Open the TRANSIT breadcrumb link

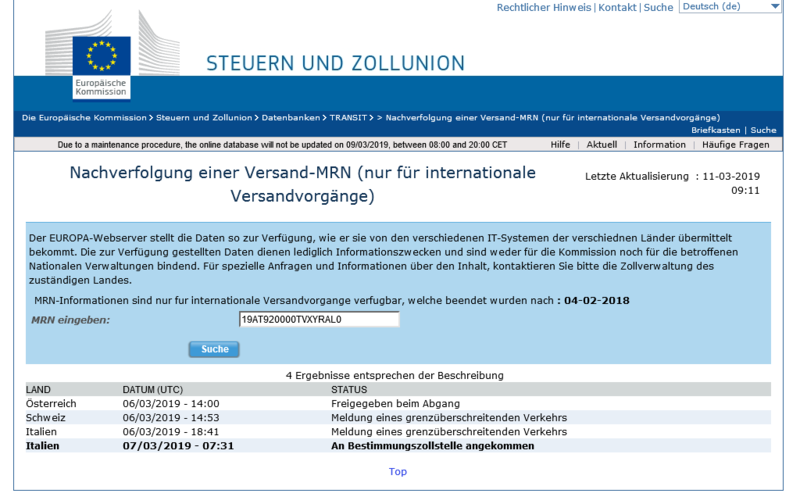click(348, 118)
